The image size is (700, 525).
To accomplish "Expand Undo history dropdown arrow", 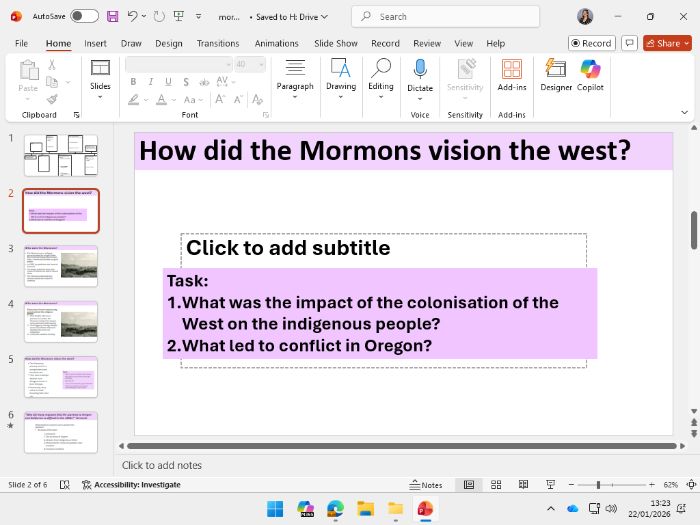I will [144, 17].
